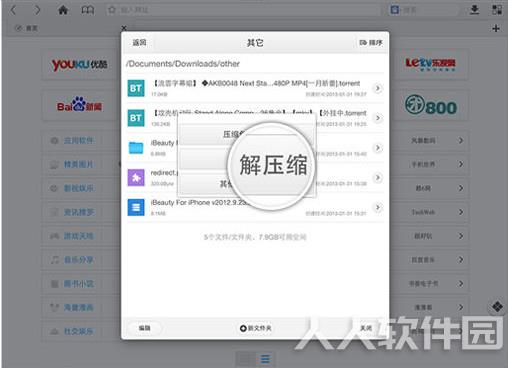The height and width of the screenshot is (368, 508).
Task: Open the 折800 site tile
Action: pos(430,106)
